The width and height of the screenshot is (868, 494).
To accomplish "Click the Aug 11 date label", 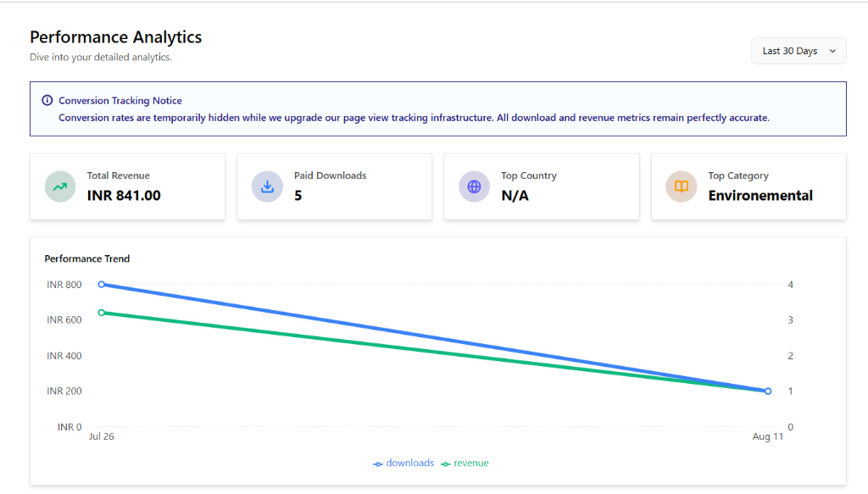I will pyautogui.click(x=768, y=436).
